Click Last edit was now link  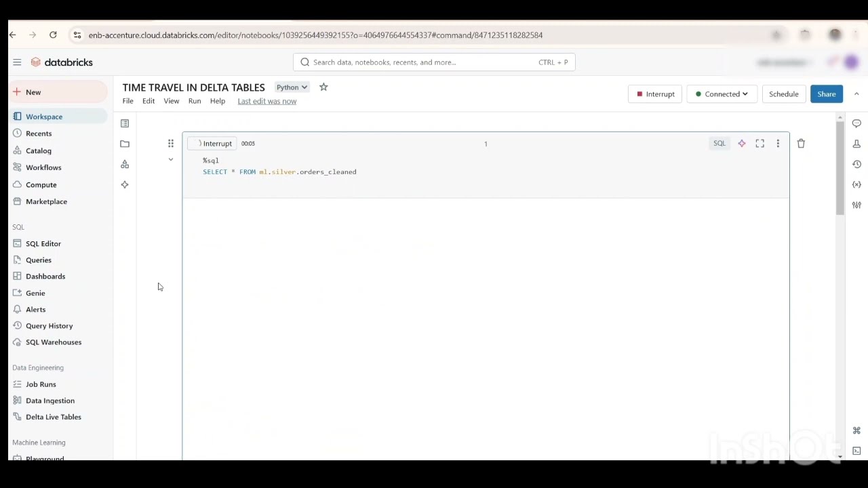(267, 101)
